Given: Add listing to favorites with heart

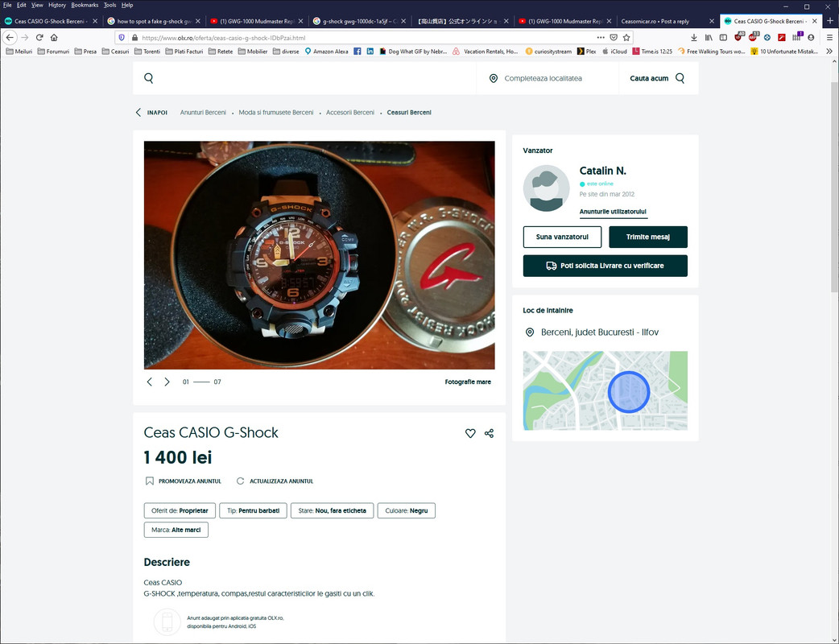Looking at the screenshot, I should click(x=470, y=433).
